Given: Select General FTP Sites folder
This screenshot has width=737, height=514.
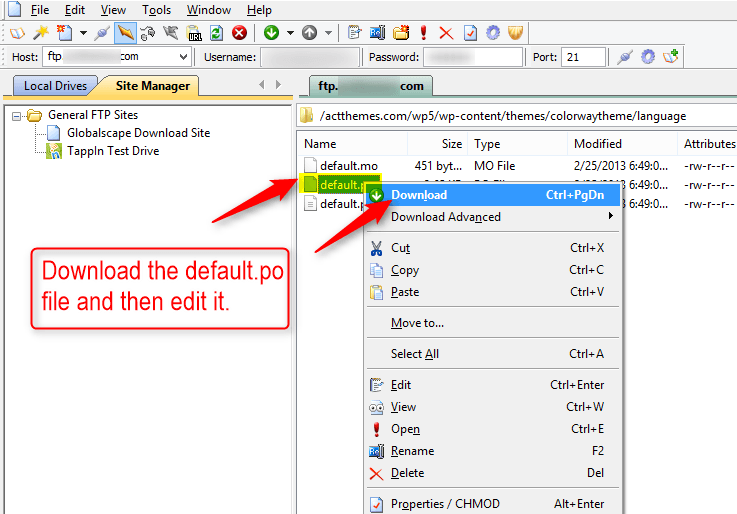Looking at the screenshot, I should click(x=93, y=115).
